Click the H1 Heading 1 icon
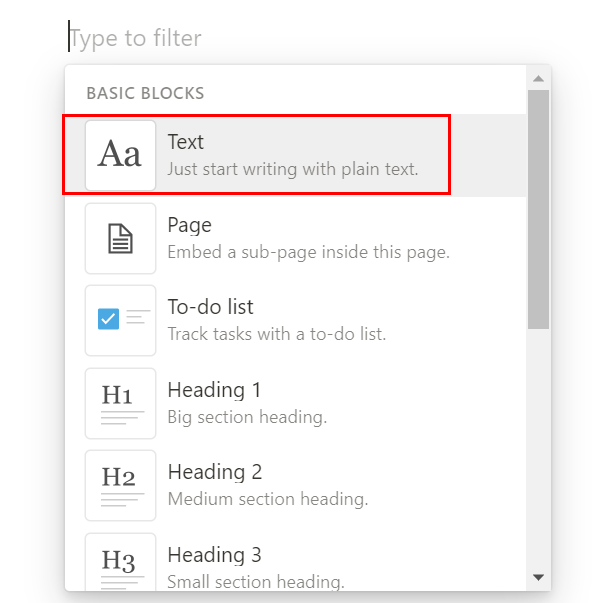This screenshot has height=603, width=592. [x=120, y=403]
